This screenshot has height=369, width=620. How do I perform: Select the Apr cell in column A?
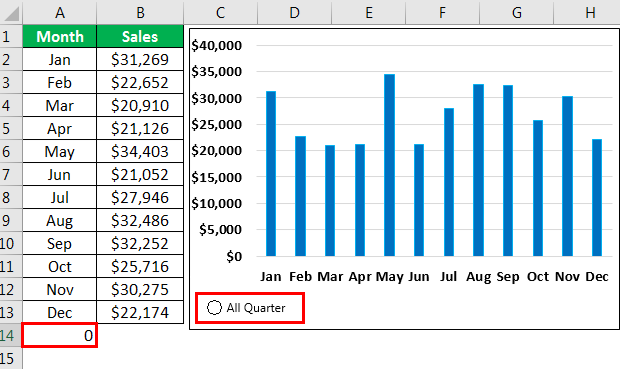pos(60,128)
